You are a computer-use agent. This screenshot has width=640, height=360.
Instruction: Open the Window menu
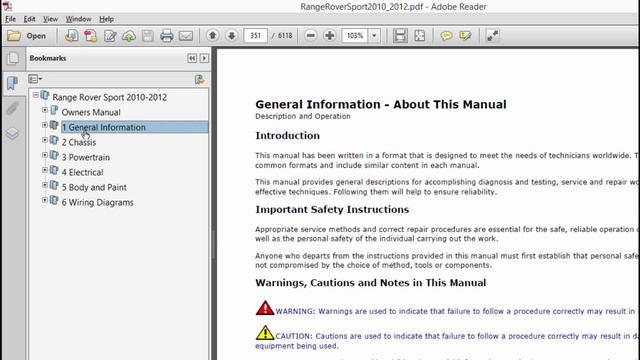pyautogui.click(x=78, y=19)
